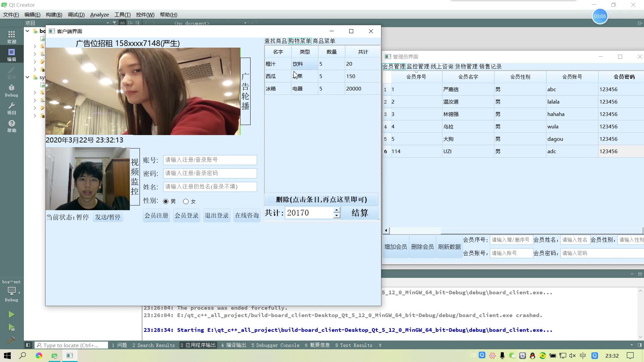Click the 账号 account input field

(x=210, y=160)
